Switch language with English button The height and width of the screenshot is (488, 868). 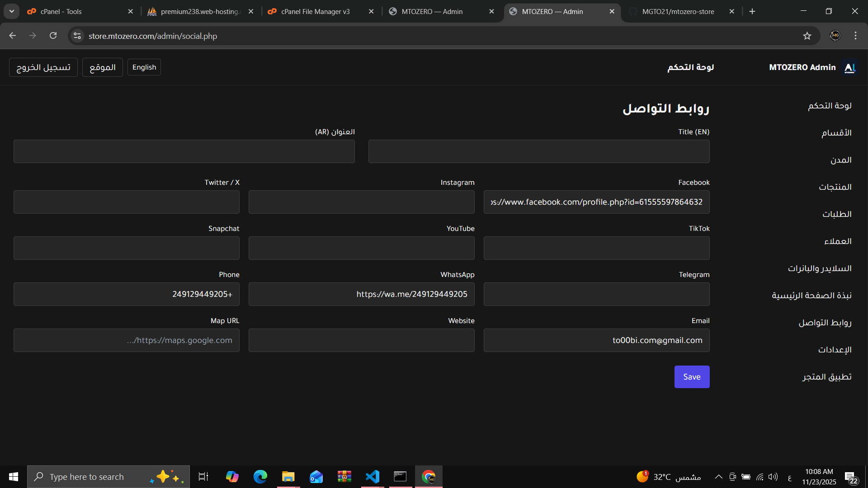(144, 67)
